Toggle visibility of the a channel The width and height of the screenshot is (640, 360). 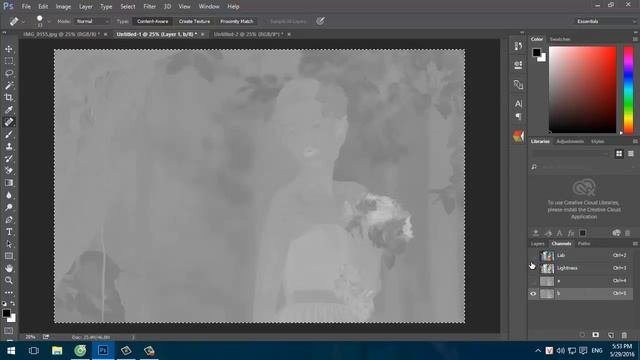point(533,281)
